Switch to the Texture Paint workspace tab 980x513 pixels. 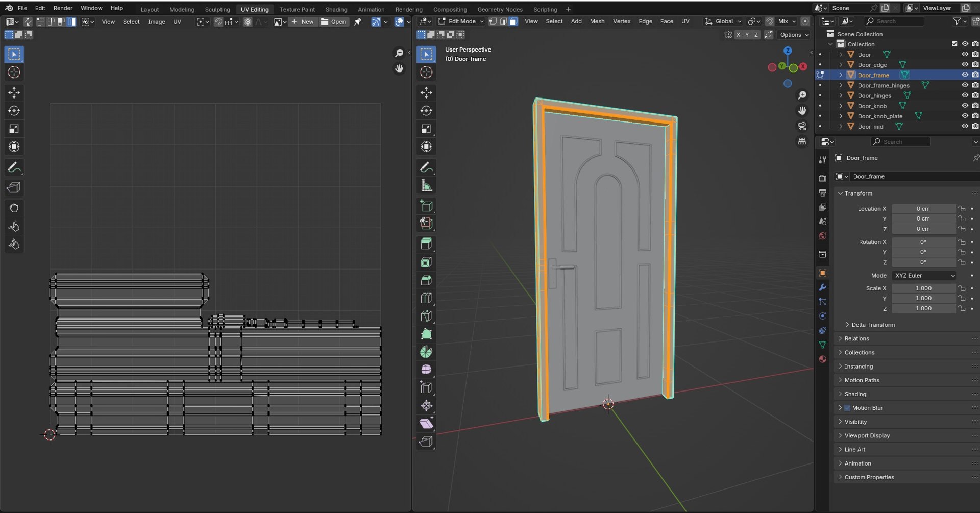[x=297, y=9]
